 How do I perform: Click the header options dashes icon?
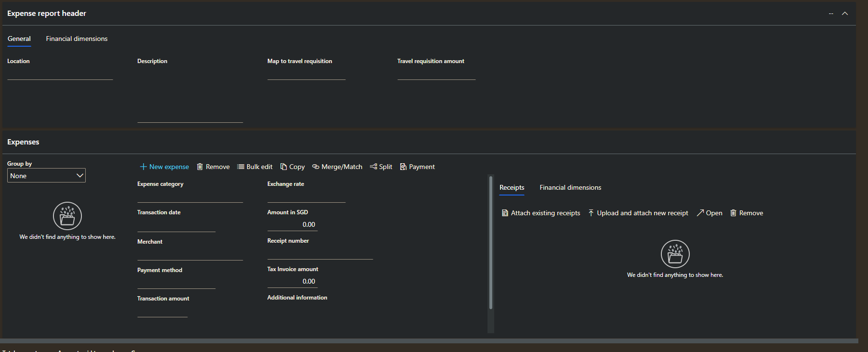click(x=831, y=13)
